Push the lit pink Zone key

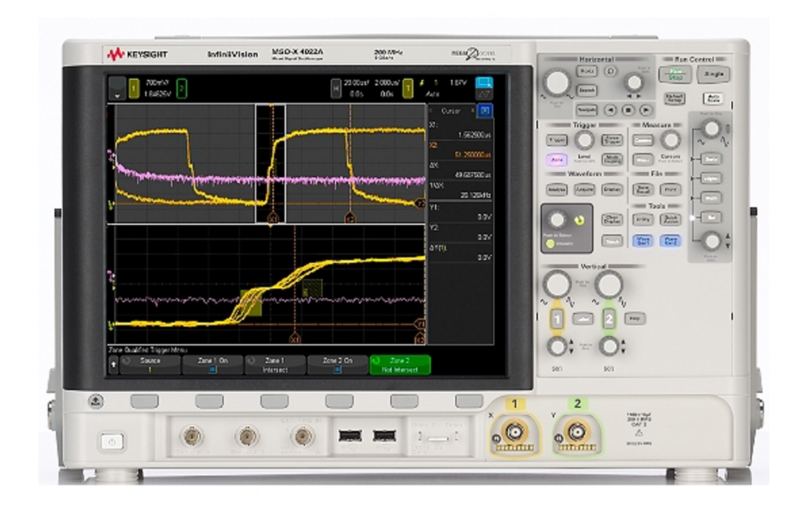(557, 160)
